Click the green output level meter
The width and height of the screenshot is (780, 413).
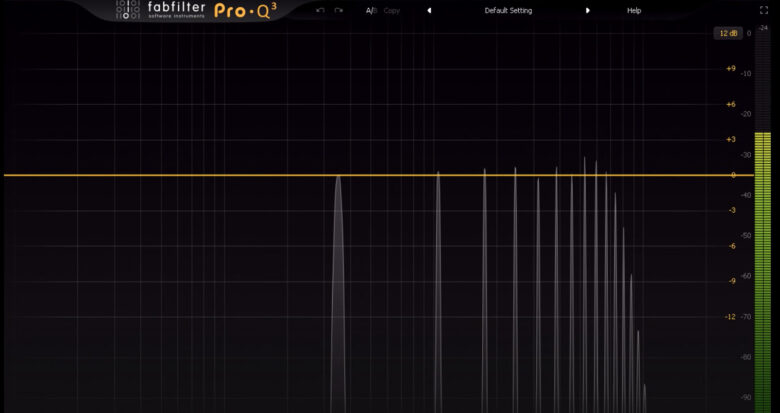tap(763, 271)
